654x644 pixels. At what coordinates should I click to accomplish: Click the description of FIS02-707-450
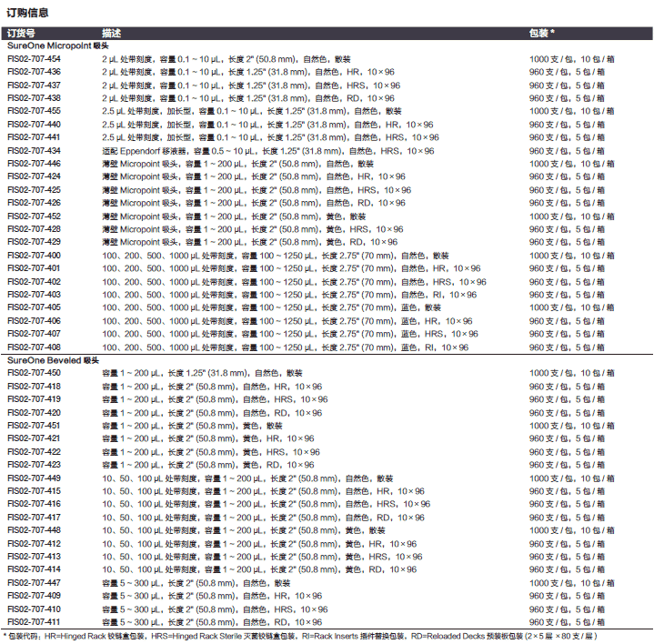202,373
